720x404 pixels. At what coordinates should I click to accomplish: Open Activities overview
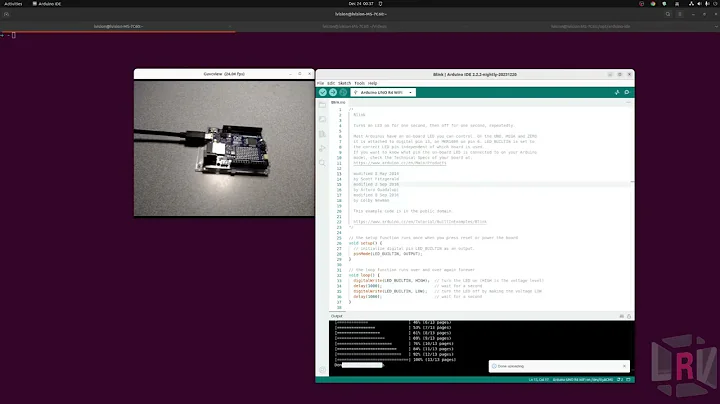pyautogui.click(x=13, y=4)
